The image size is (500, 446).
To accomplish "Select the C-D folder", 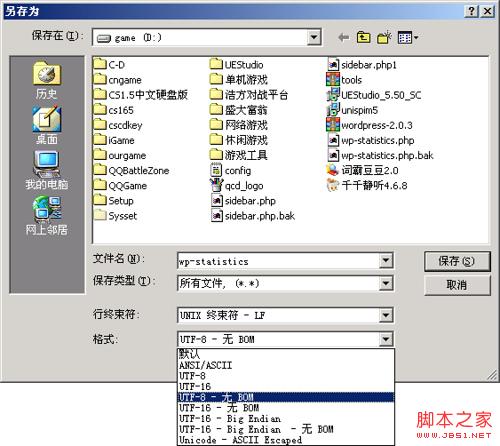I will 109,65.
